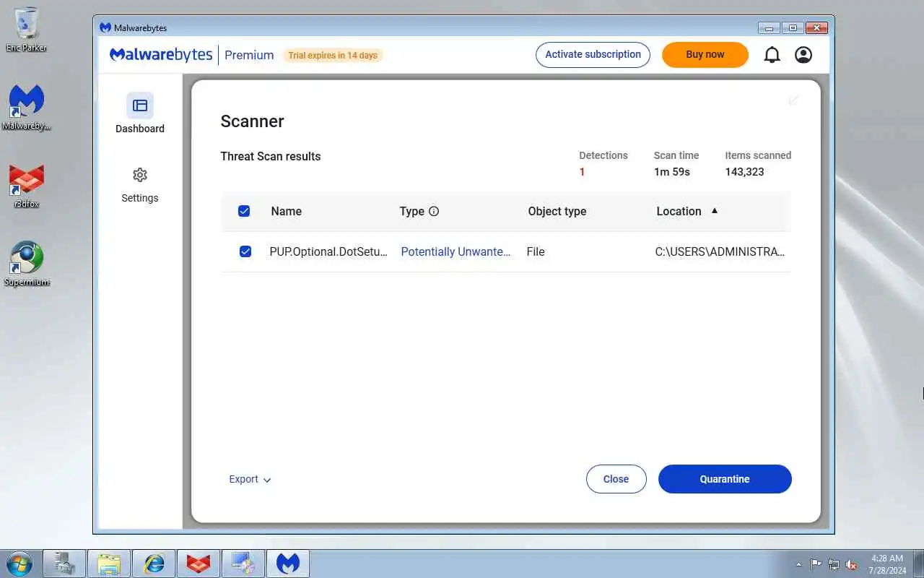Click Activate subscription button
Viewport: 924px width, 578px height.
(593, 55)
